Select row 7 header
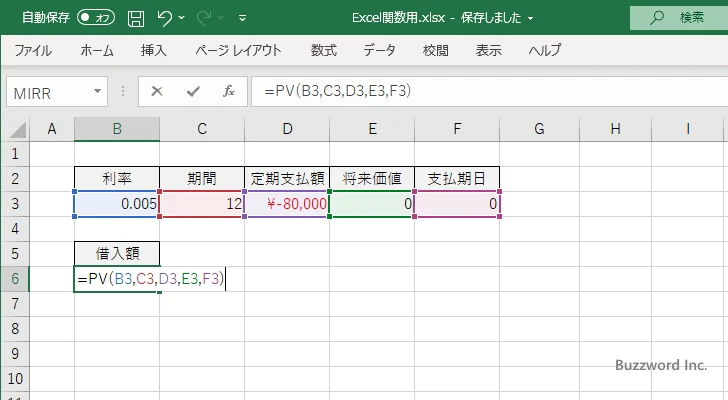The height and width of the screenshot is (400, 728). (x=15, y=304)
